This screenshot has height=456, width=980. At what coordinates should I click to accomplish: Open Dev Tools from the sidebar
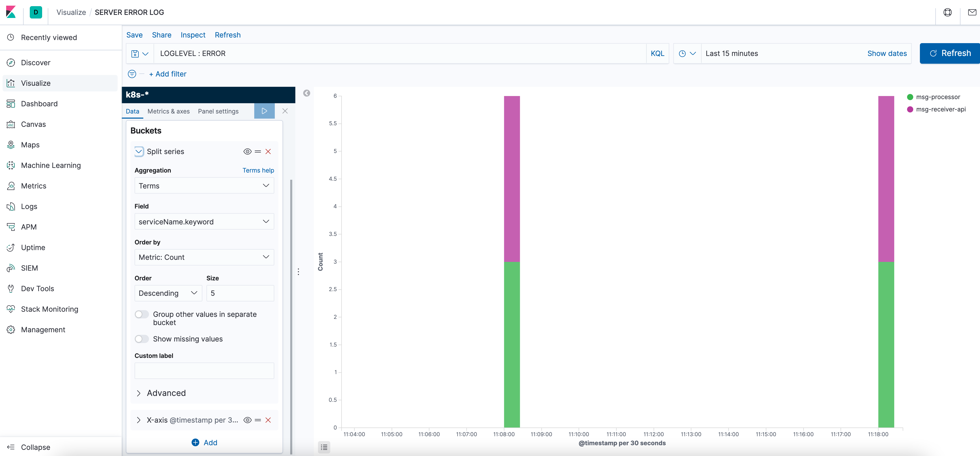point(37,288)
